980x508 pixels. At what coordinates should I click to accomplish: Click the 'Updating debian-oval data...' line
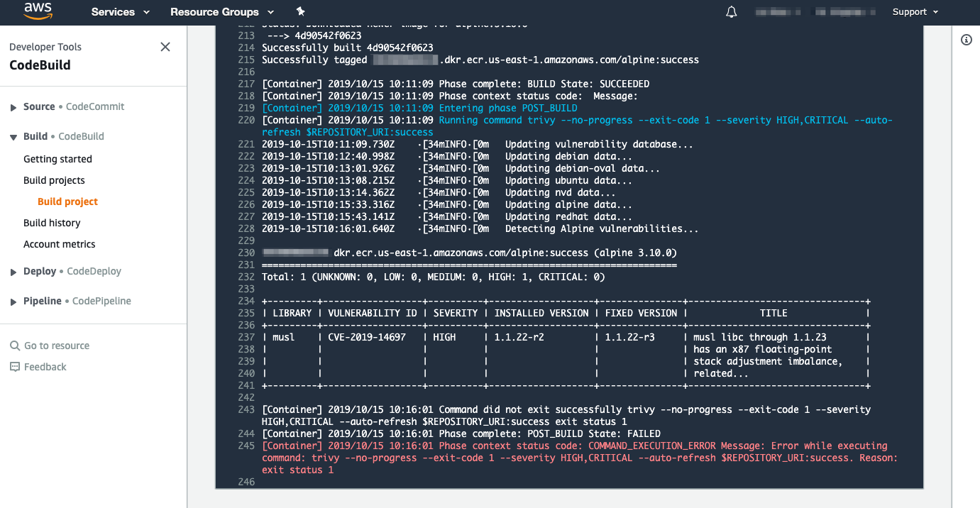pyautogui.click(x=461, y=168)
